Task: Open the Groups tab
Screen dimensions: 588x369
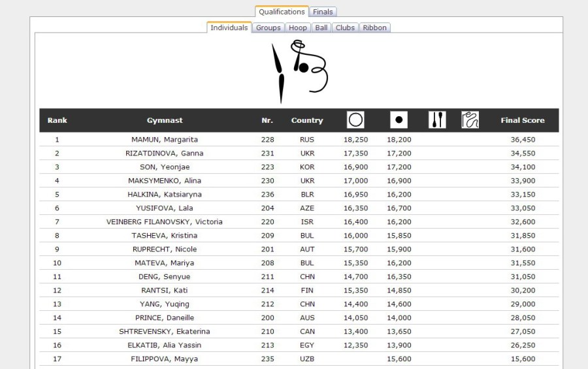Action: [268, 27]
